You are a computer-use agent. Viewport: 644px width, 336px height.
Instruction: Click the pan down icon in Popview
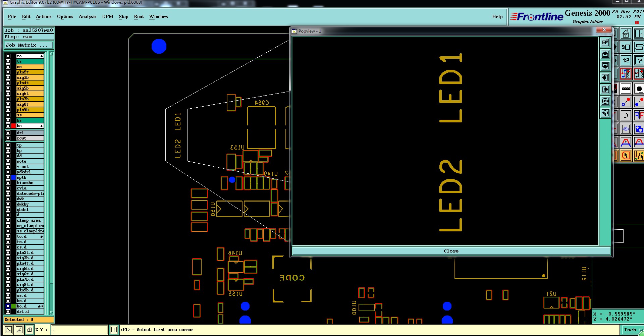coord(605,66)
